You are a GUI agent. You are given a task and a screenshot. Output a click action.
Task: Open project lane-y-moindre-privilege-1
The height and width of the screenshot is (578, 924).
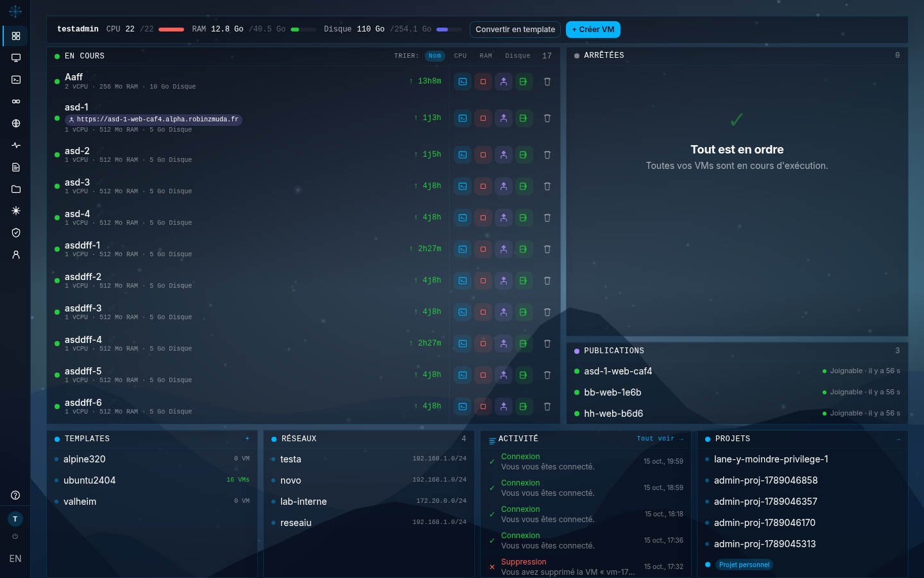pos(802,459)
